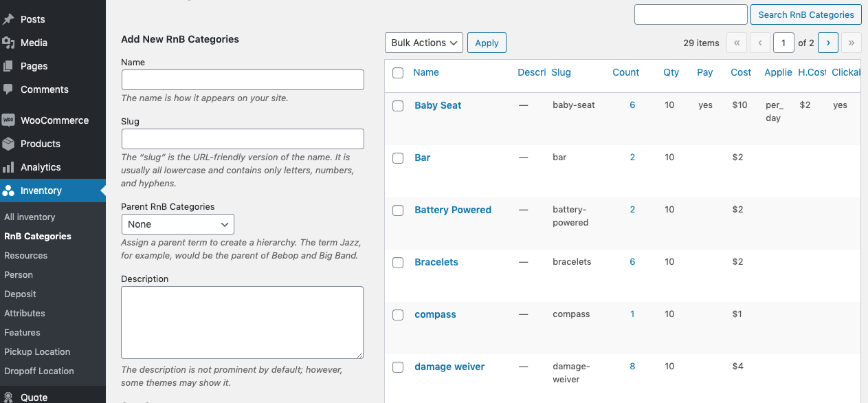The image size is (868, 403).
Task: Click the Name input field
Action: click(243, 80)
